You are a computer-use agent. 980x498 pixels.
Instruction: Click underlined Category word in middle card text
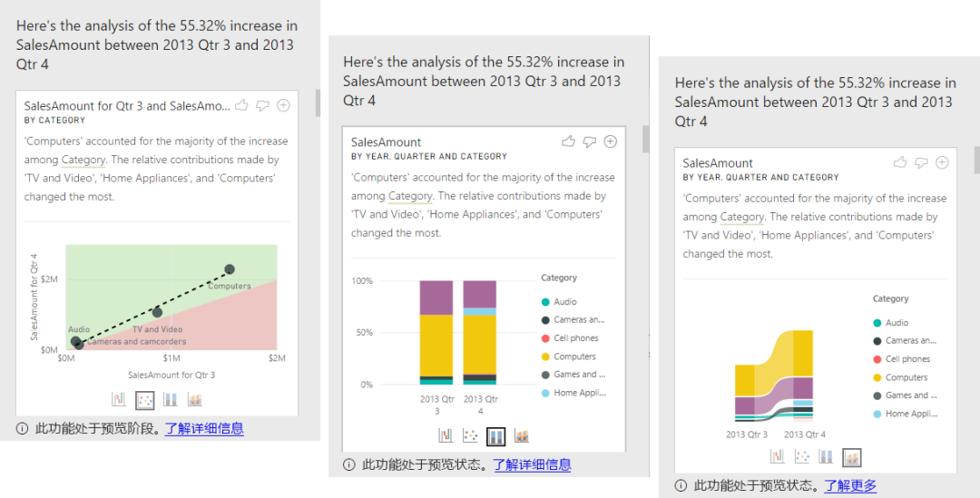410,196
